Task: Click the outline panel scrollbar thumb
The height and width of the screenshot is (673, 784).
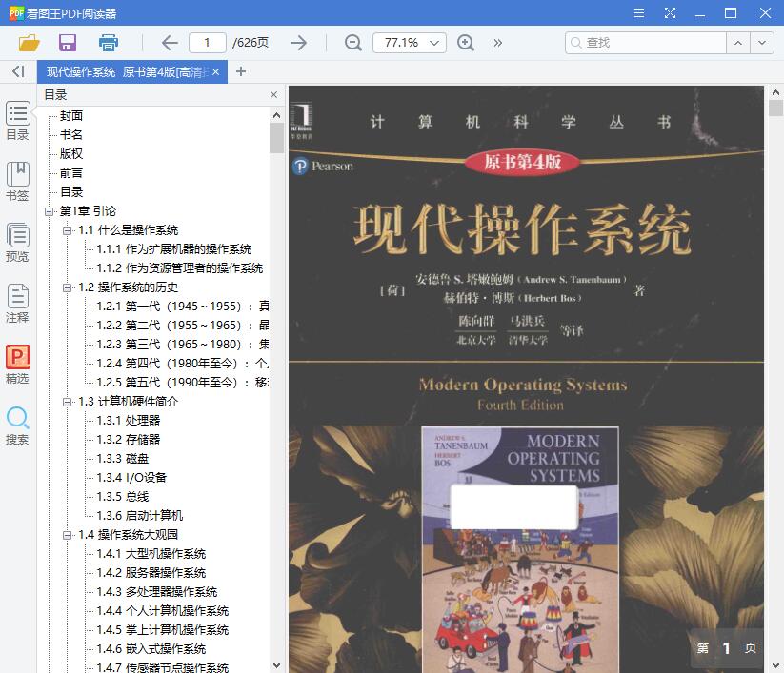Action: point(276,138)
